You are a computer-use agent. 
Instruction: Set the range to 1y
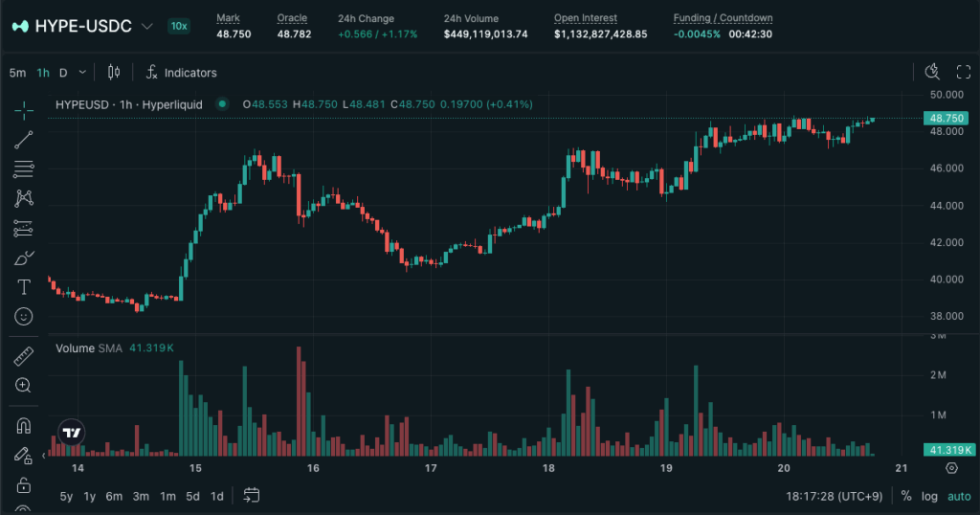[x=89, y=496]
